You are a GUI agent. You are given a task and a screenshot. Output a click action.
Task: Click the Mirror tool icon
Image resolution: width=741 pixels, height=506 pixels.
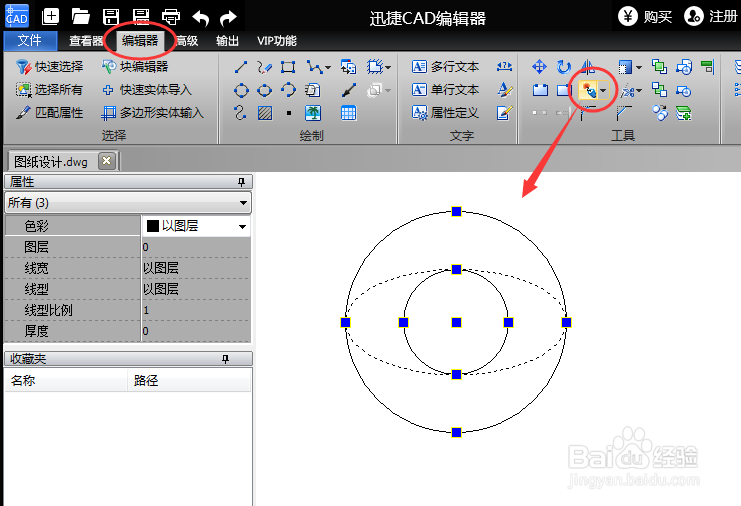click(587, 67)
